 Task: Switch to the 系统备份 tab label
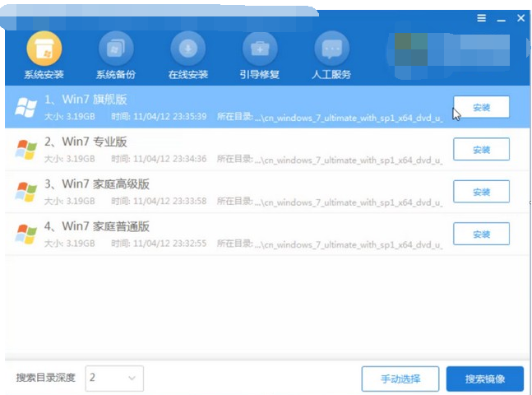click(x=116, y=74)
